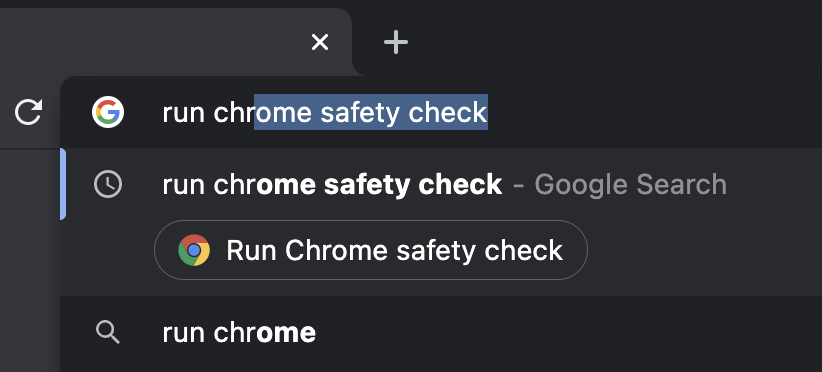Viewport: 822px width, 372px height.
Task: Launch the "Run Chrome safety check" action chip
Action: (371, 250)
